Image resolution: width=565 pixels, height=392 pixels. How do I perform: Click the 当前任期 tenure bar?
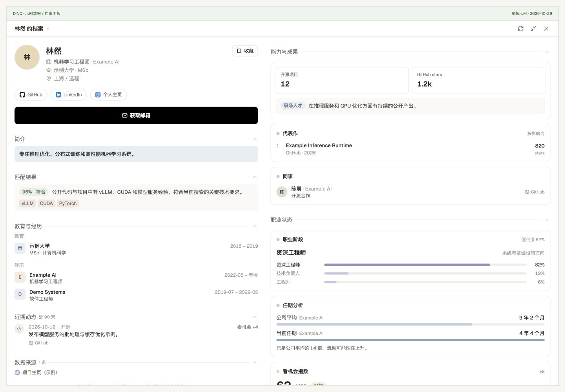point(410,340)
